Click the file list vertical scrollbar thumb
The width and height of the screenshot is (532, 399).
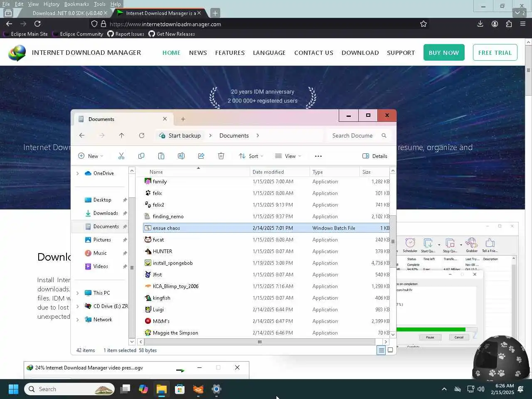[x=393, y=241]
